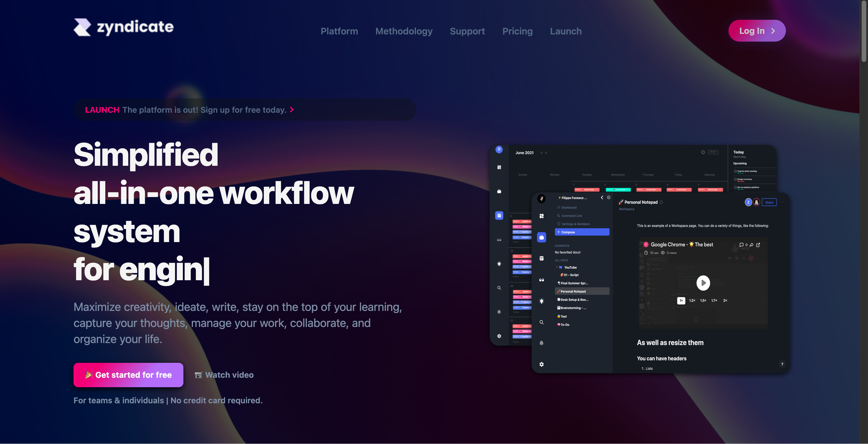This screenshot has height=444, width=868.
Task: Click the lightbulb ideas icon in sidebar
Action: [541, 301]
